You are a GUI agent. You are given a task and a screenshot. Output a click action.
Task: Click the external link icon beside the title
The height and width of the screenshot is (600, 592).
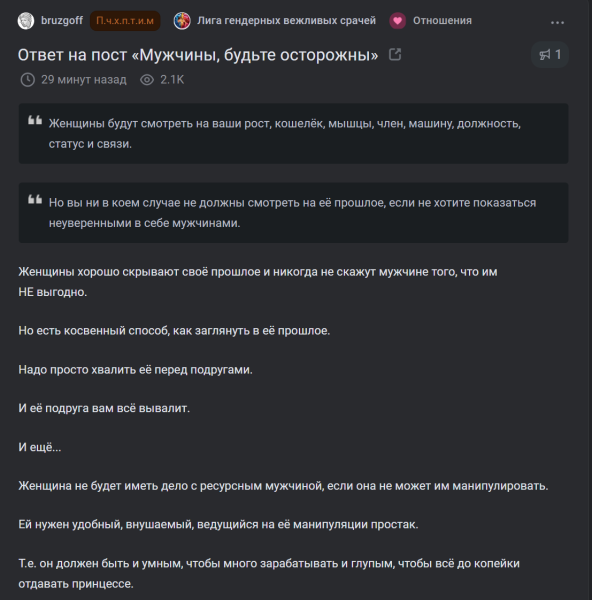[x=395, y=54]
